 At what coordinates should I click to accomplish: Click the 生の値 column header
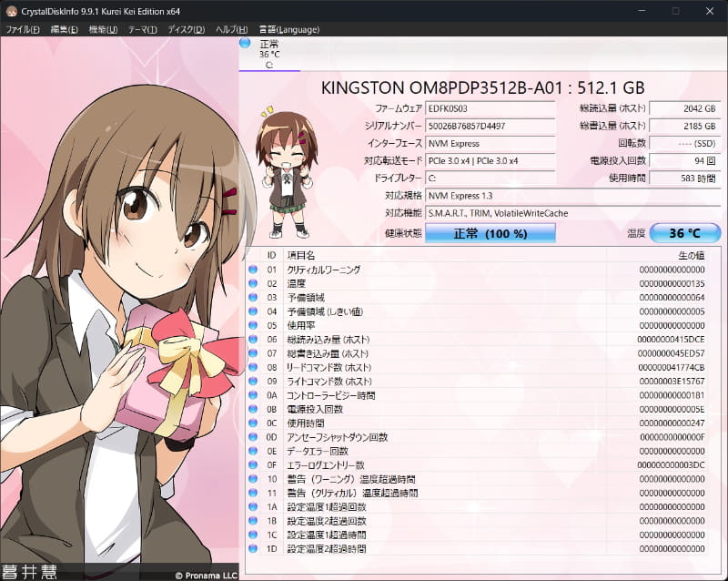[x=657, y=255]
